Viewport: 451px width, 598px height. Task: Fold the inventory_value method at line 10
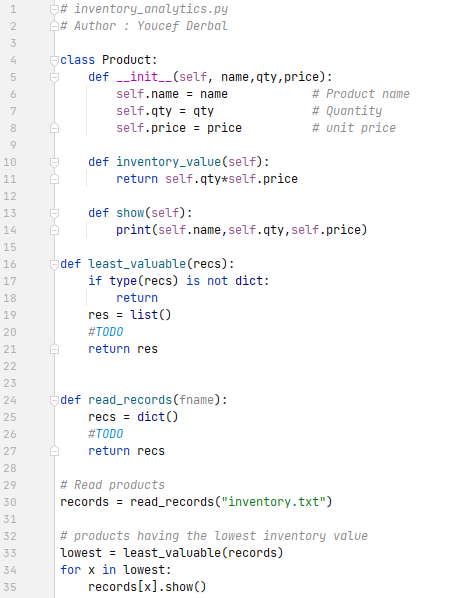55,162
